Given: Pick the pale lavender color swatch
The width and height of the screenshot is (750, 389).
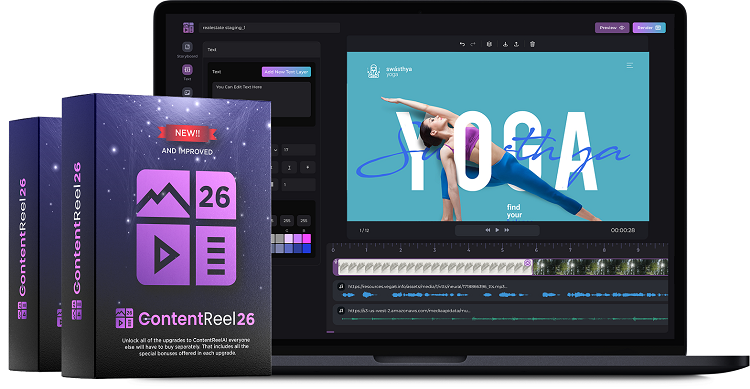Looking at the screenshot, I should click(289, 238).
